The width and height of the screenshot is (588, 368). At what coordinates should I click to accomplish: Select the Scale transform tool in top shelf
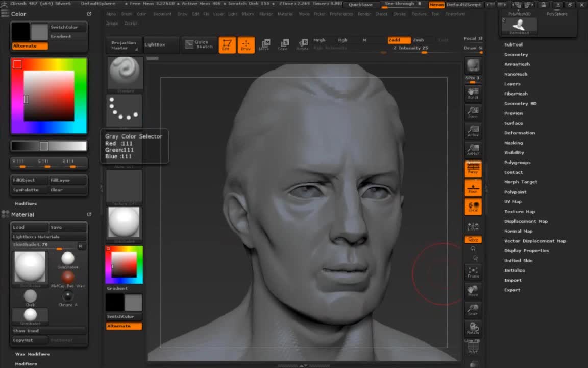click(283, 45)
